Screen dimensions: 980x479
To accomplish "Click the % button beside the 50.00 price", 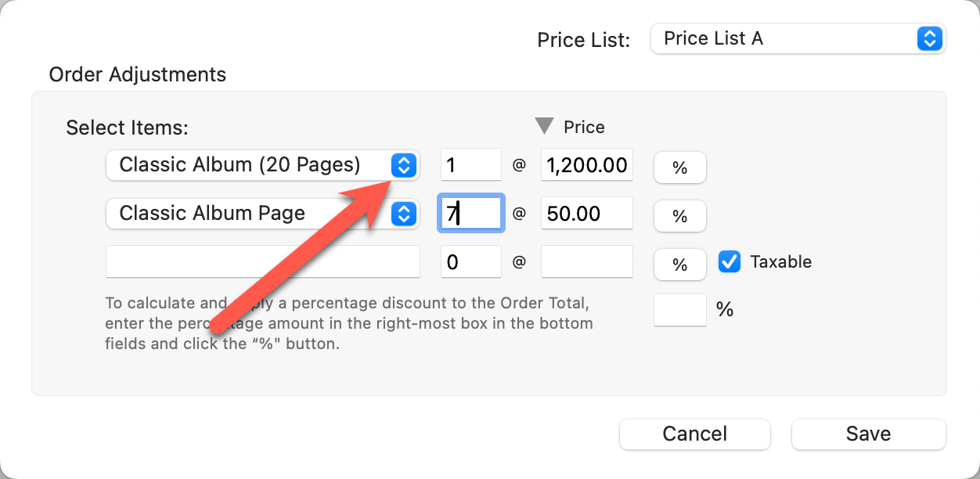I will tap(679, 216).
